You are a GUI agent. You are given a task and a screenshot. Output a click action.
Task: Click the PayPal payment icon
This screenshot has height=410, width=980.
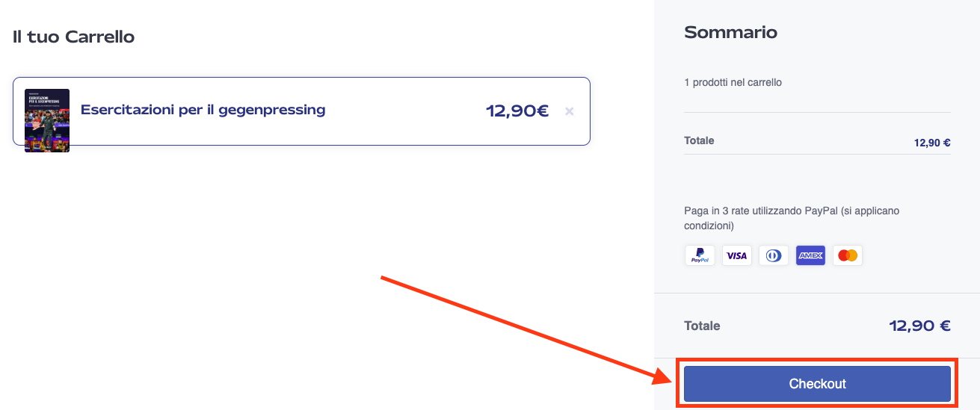[x=700, y=255]
